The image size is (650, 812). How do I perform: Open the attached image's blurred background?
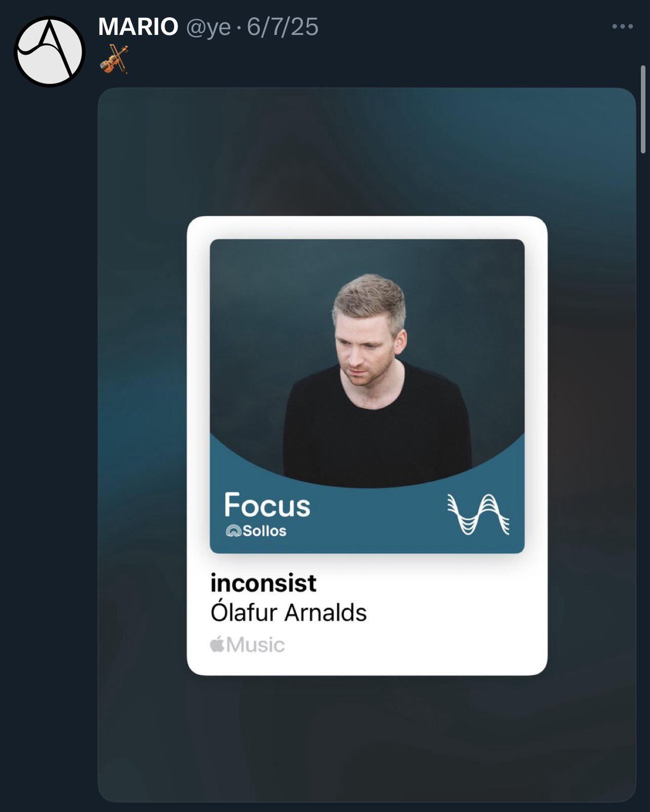click(367, 152)
